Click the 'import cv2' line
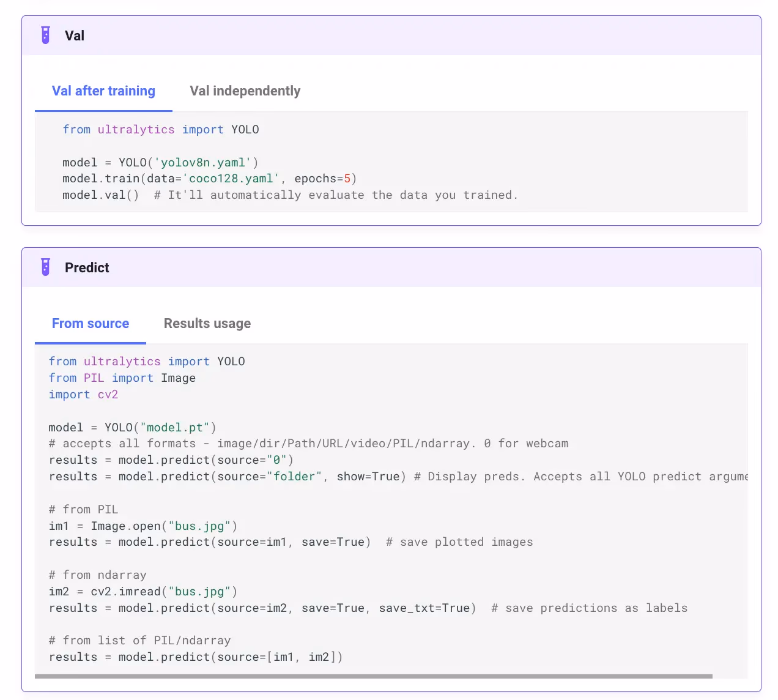This screenshot has width=778, height=700. pyautogui.click(x=83, y=395)
